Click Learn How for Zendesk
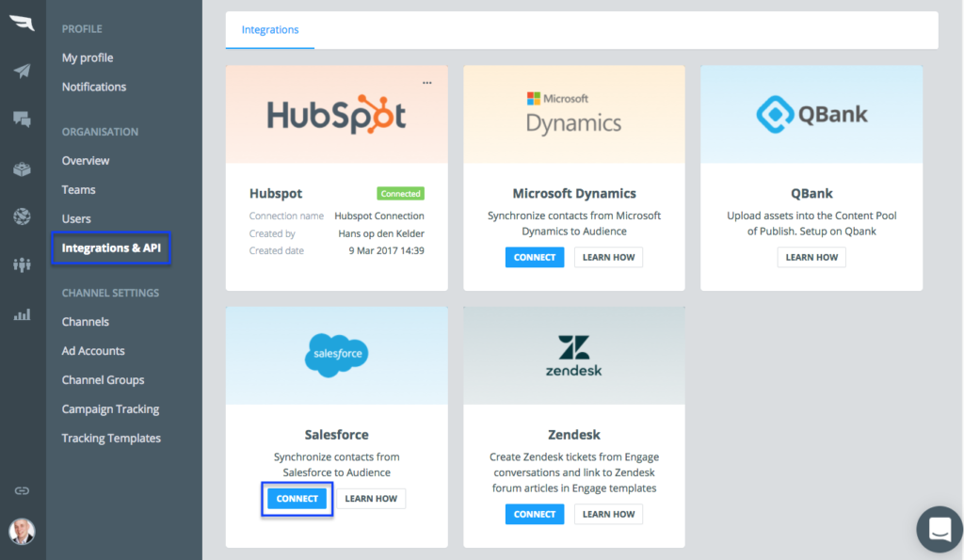Screen dimensions: 964x560 point(609,514)
